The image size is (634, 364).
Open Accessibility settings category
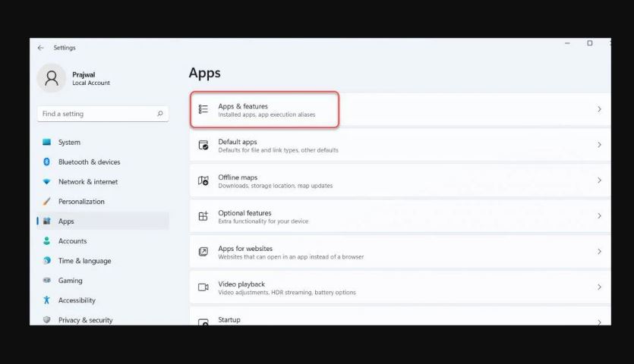(x=103, y=300)
